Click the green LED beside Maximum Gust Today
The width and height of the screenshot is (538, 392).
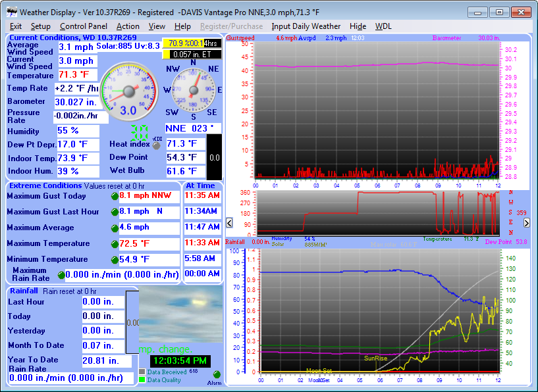point(115,197)
